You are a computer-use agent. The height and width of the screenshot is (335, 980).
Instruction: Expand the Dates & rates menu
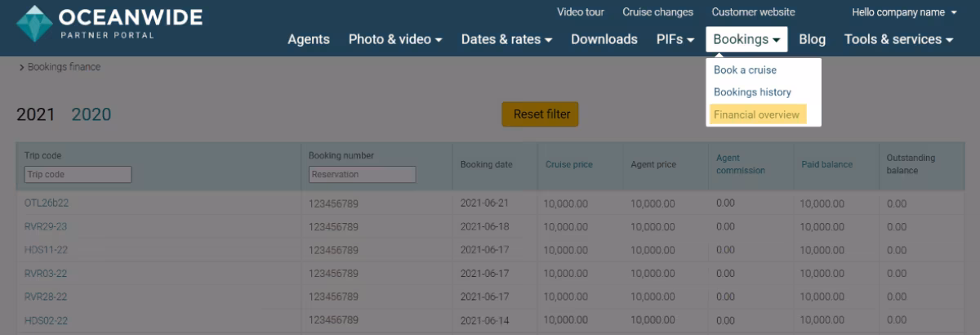(x=506, y=39)
